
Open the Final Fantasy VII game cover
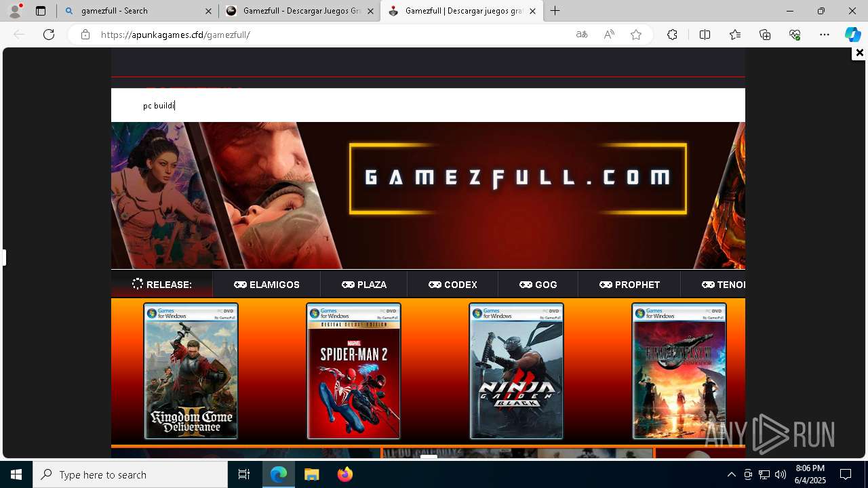coord(679,371)
